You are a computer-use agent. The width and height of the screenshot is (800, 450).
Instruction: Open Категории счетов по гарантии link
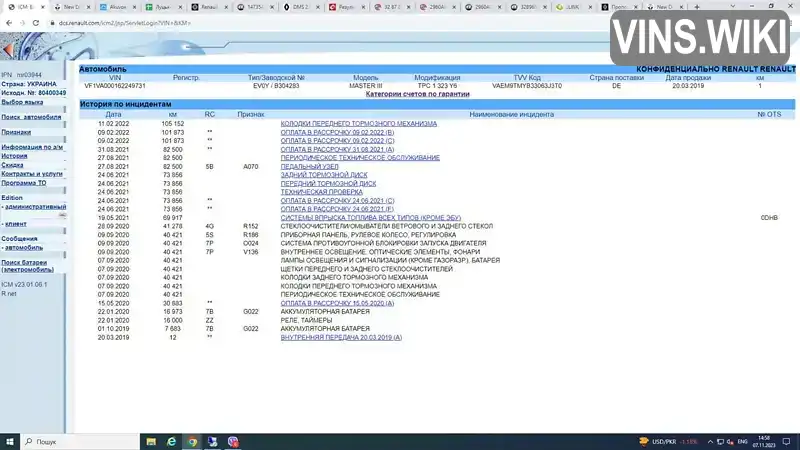(417, 94)
